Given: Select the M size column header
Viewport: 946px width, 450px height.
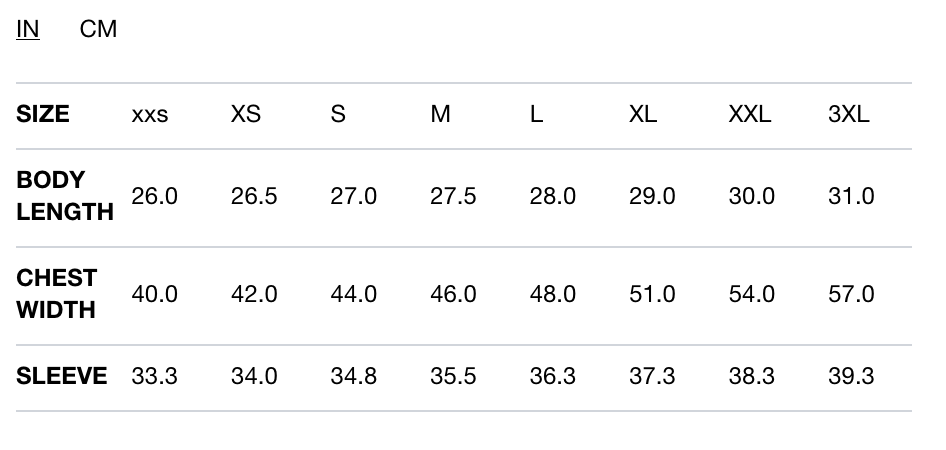Looking at the screenshot, I should 440,114.
